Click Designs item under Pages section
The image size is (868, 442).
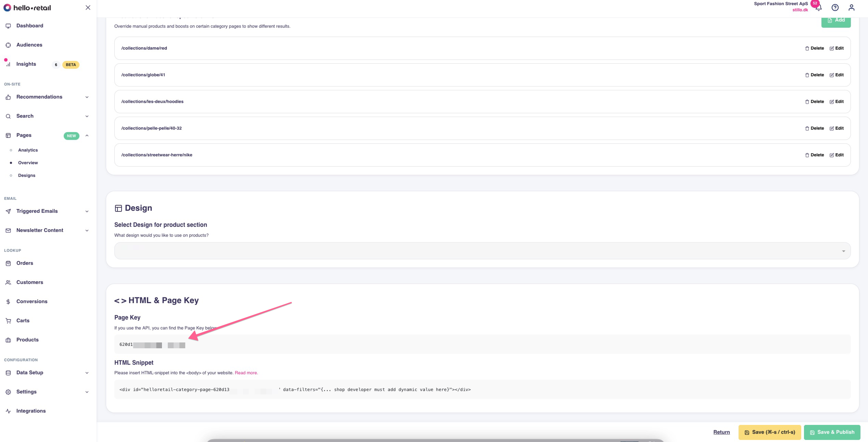26,175
